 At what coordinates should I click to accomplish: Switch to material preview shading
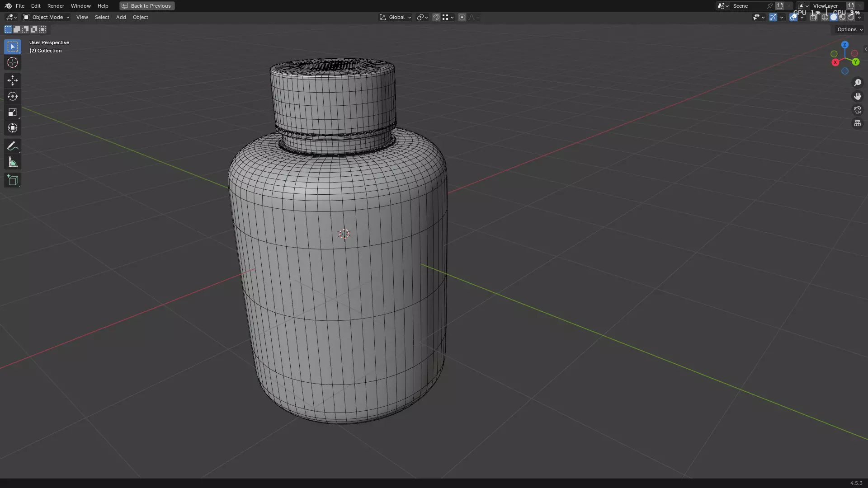point(842,17)
